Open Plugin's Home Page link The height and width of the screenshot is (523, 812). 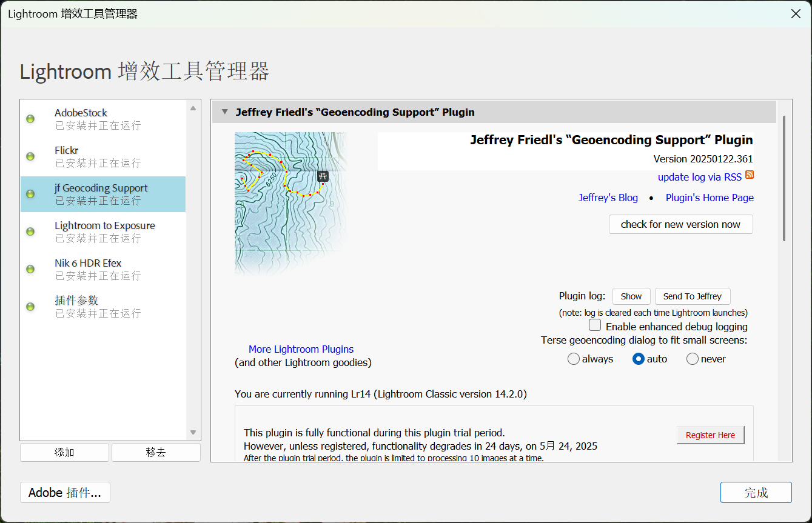click(710, 198)
